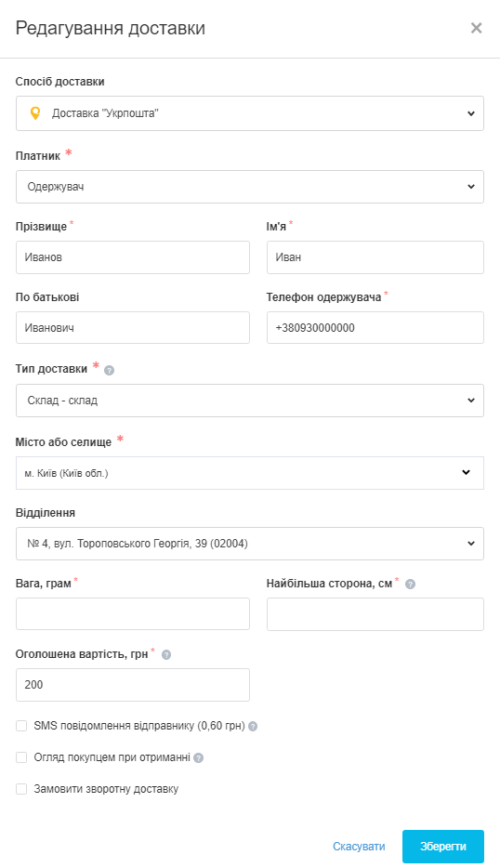Select the Прізвище field containing Иванов

pyautogui.click(x=133, y=257)
